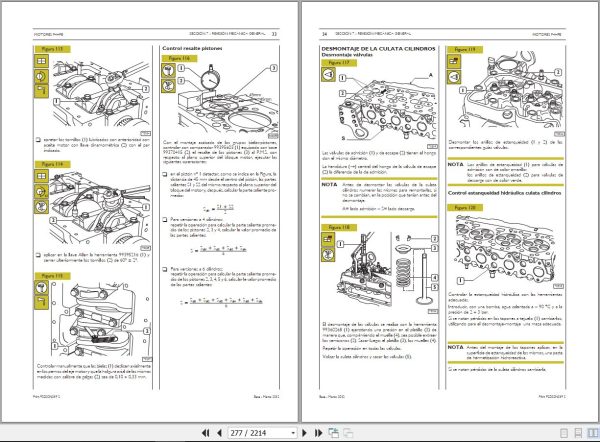
Task: Click the Figura 113 label
Action: (x=52, y=49)
